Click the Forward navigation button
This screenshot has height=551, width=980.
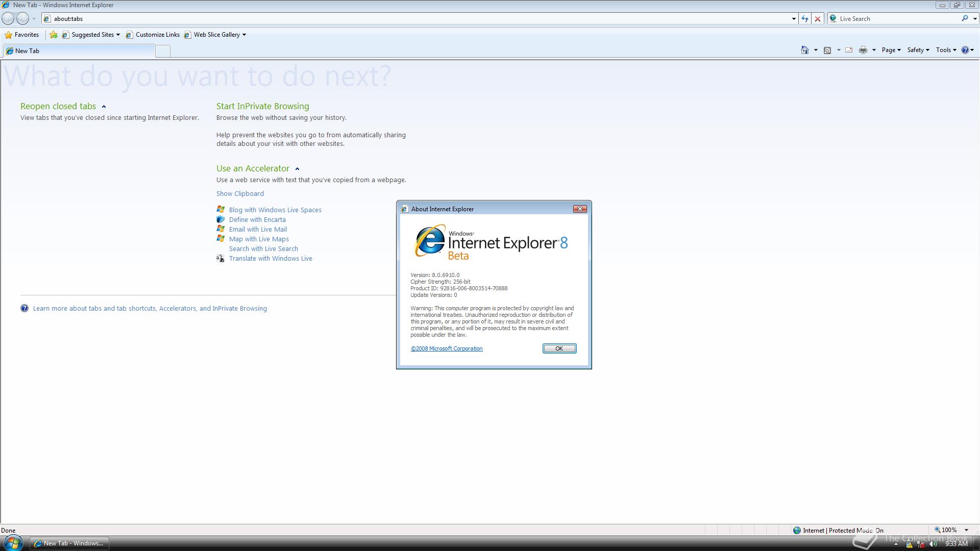tap(22, 18)
